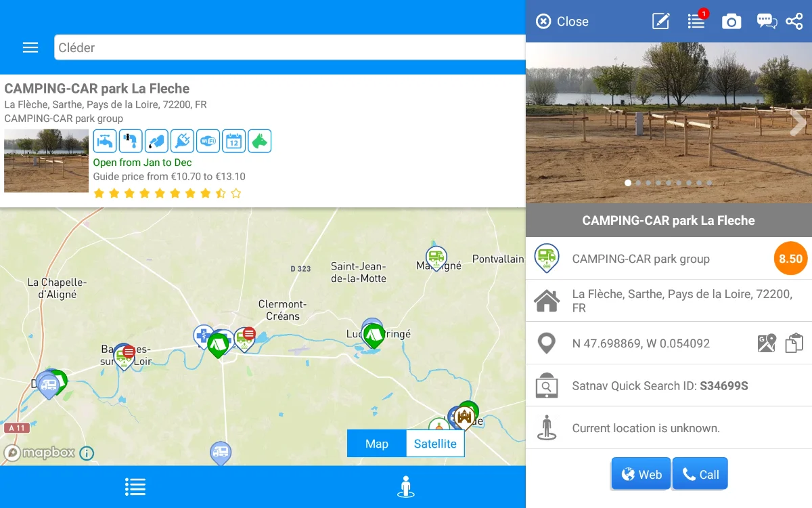Open the camera photo upload icon
812x508 pixels.
click(731, 22)
